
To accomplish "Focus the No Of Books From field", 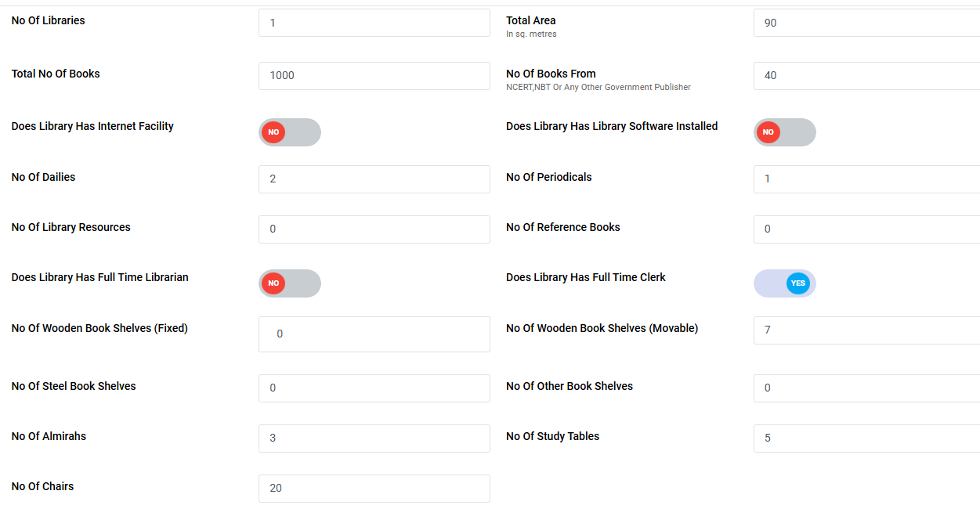I will point(866,76).
